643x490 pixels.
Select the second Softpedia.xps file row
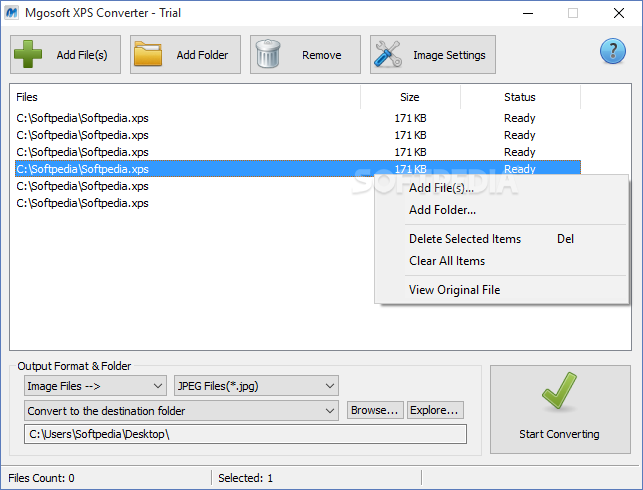[298, 135]
